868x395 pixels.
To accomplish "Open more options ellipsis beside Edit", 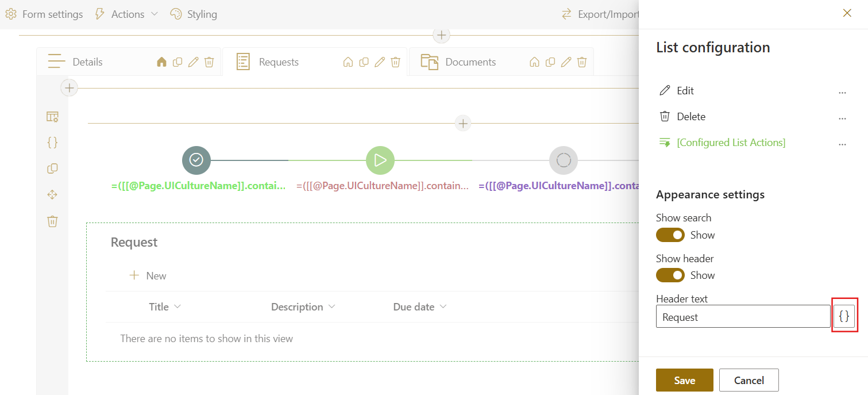I will point(842,92).
